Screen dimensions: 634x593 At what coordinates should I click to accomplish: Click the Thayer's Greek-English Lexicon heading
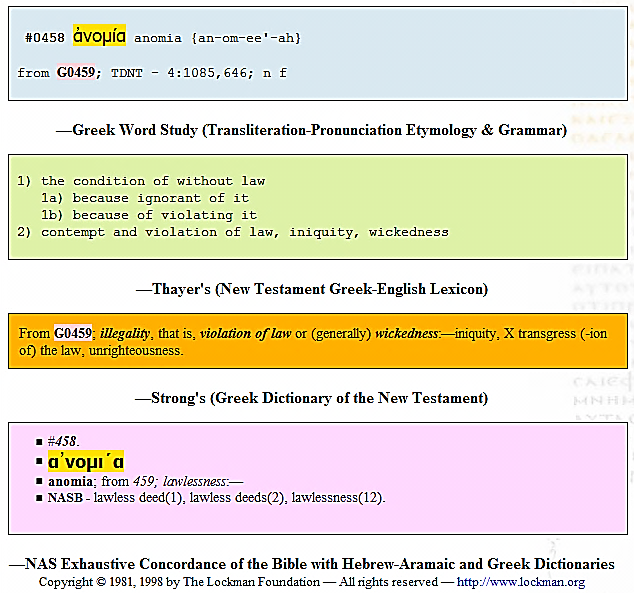(x=312, y=290)
